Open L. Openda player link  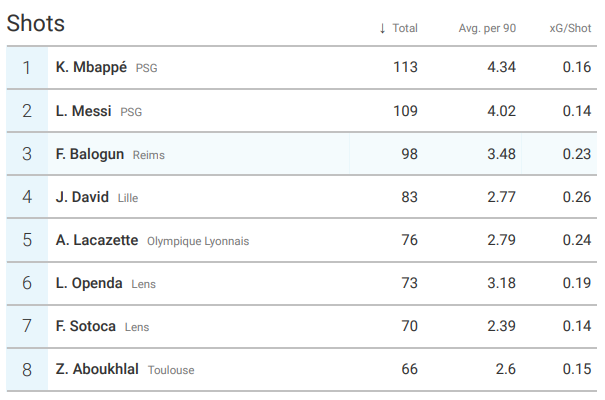click(89, 283)
